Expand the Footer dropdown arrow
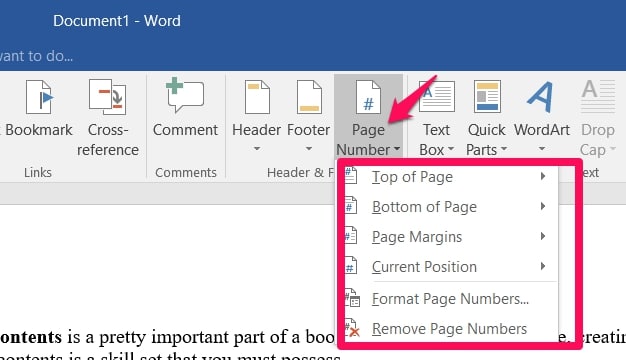The image size is (626, 360). (x=309, y=149)
